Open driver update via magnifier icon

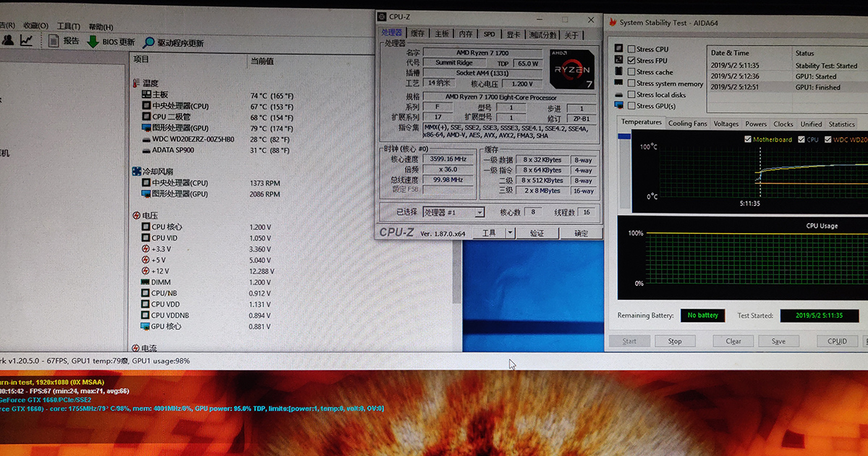(x=149, y=43)
